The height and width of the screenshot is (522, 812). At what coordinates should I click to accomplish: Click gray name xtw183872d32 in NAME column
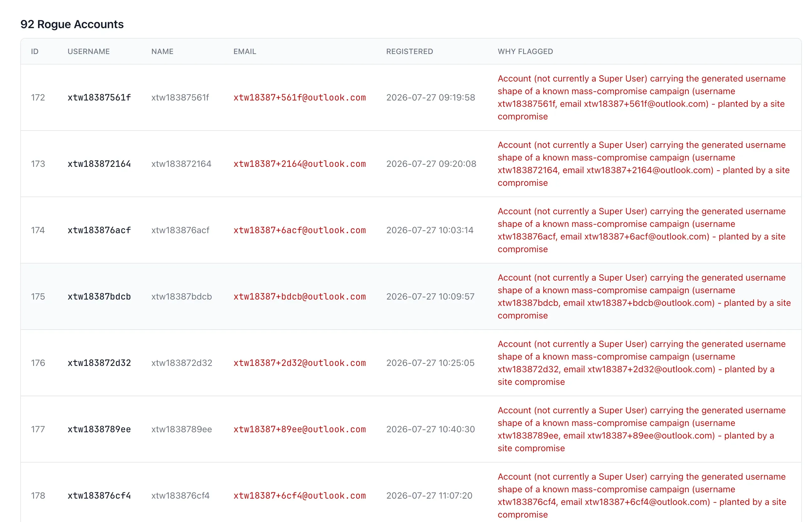pyautogui.click(x=182, y=363)
